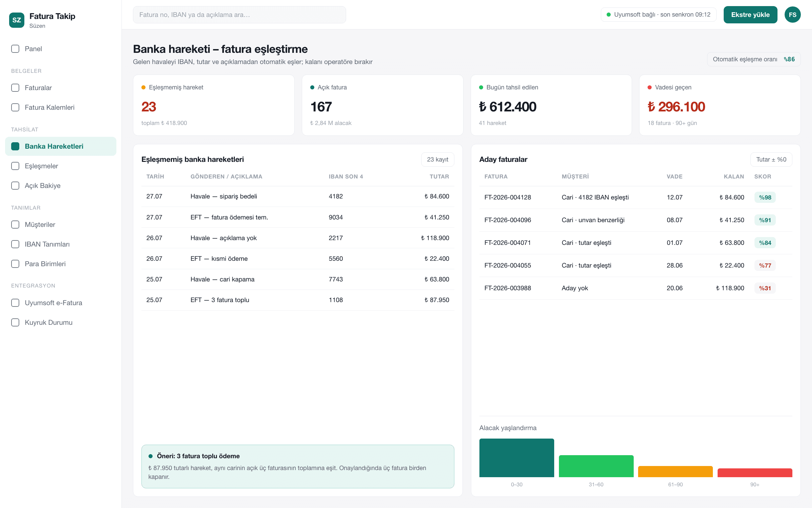Click the Eşleşmeler sidebar icon
Screen dimensions: 812x508
[15, 166]
